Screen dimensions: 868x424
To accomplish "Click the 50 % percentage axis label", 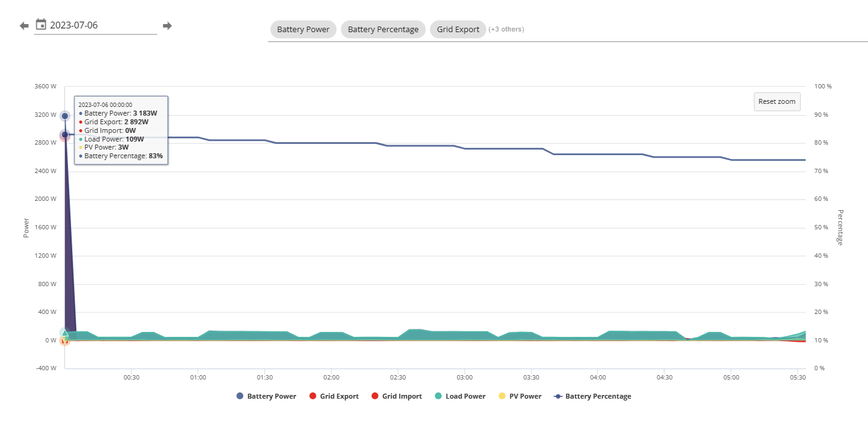I will pos(822,227).
